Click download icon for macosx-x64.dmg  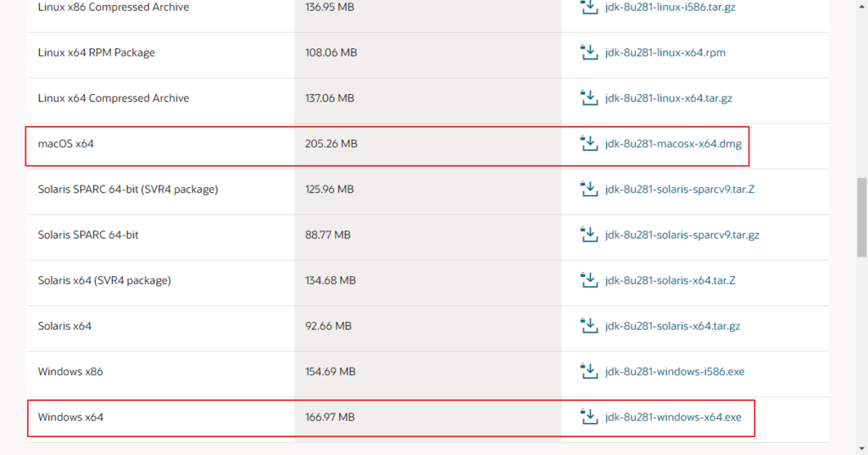[x=589, y=144]
